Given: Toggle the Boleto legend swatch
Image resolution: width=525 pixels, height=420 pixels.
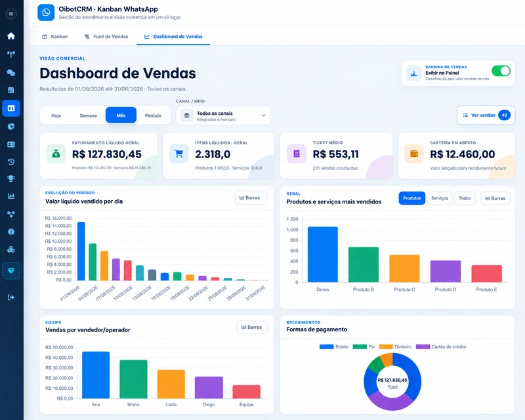Looking at the screenshot, I should coord(326,346).
